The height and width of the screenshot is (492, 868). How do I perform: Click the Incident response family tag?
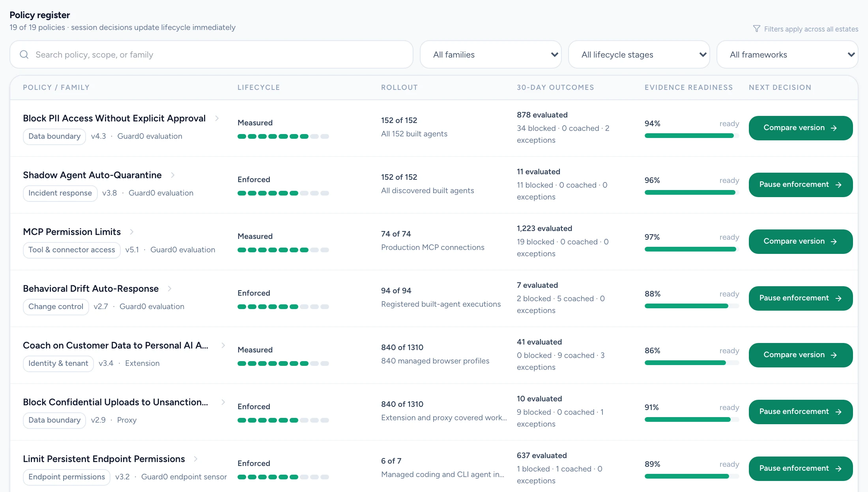tap(60, 193)
